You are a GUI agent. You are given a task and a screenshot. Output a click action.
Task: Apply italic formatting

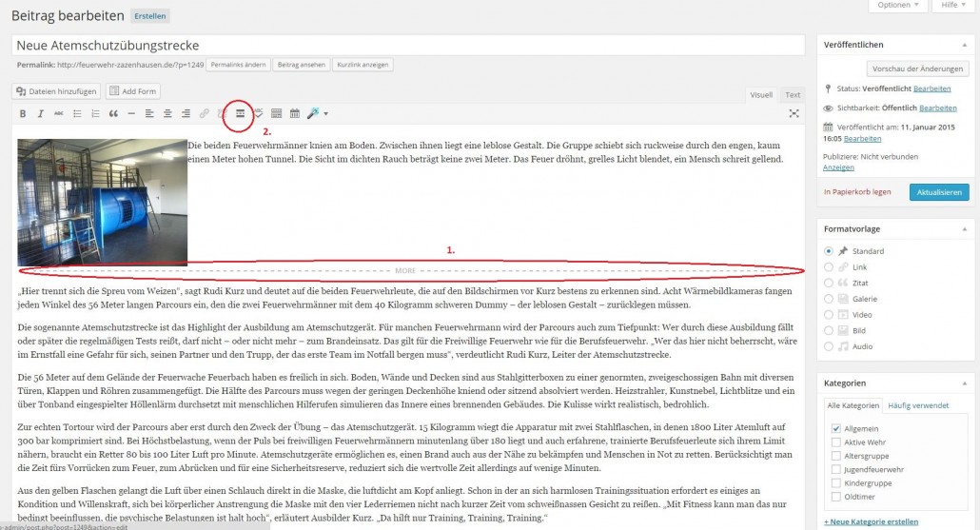coord(41,113)
